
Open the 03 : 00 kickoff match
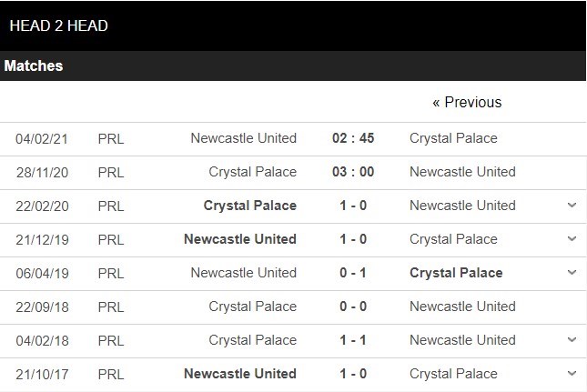(353, 172)
